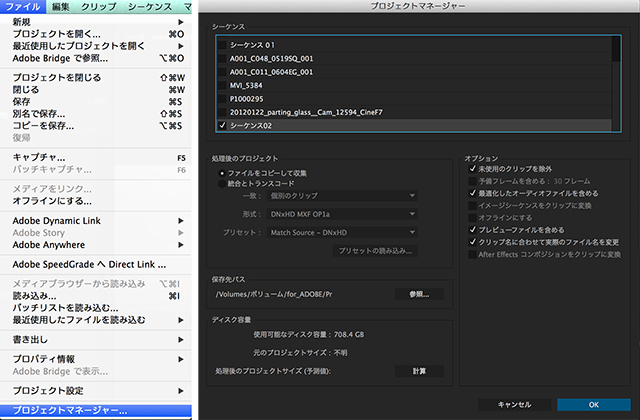640x420 pixels.
Task: Toggle クリップ名に合わせて実際のファイル名を変更 checkbox
Action: tap(473, 242)
